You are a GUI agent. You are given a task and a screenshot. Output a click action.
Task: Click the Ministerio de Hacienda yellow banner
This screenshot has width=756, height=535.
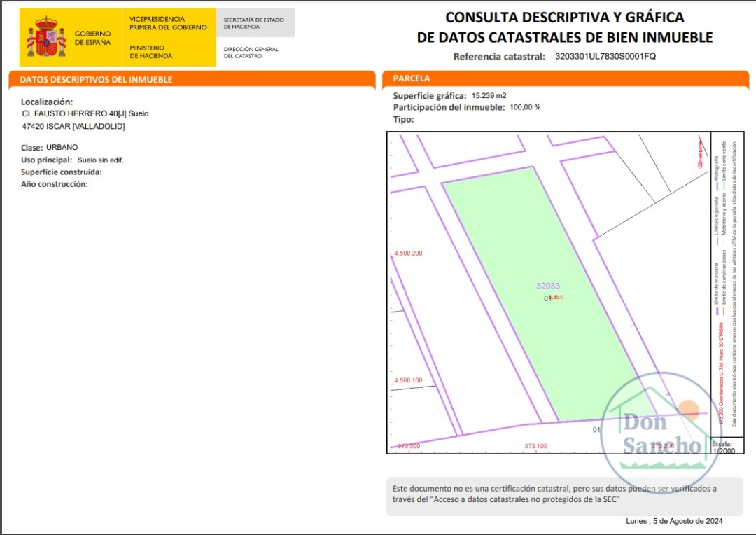(168, 38)
